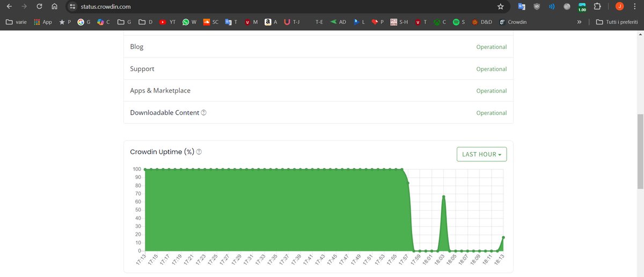Open the WhatsApp W bookmark
This screenshot has width=644, height=277.
[189, 22]
